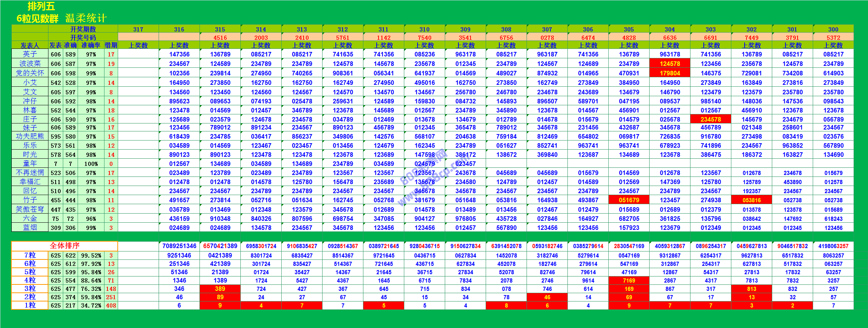Click the 准确率 column header
This screenshot has width=868, height=328.
[91, 45]
